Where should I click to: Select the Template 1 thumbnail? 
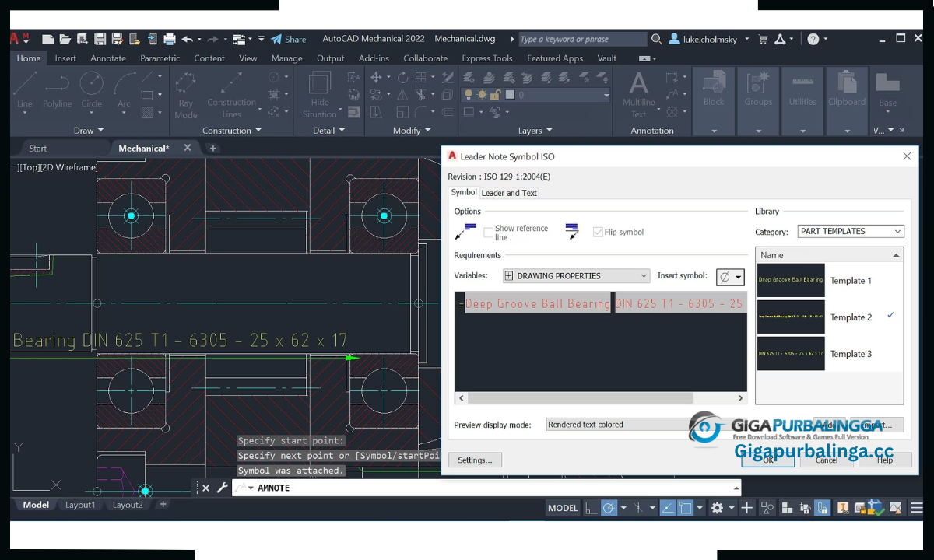click(791, 280)
